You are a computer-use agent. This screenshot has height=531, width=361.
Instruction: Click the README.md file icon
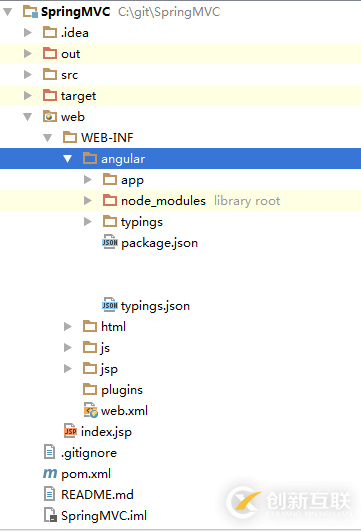tap(49, 494)
